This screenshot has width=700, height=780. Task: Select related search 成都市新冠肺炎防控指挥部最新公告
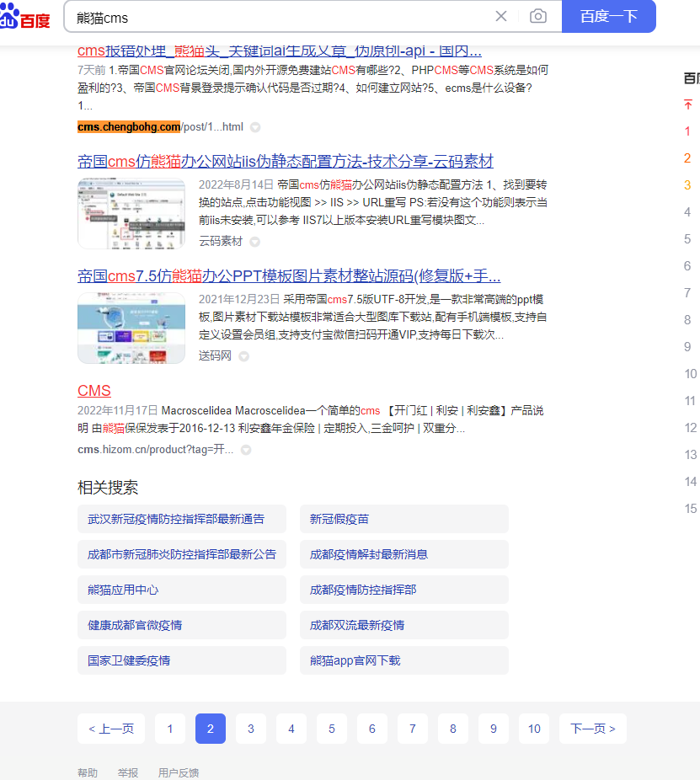pyautogui.click(x=182, y=554)
